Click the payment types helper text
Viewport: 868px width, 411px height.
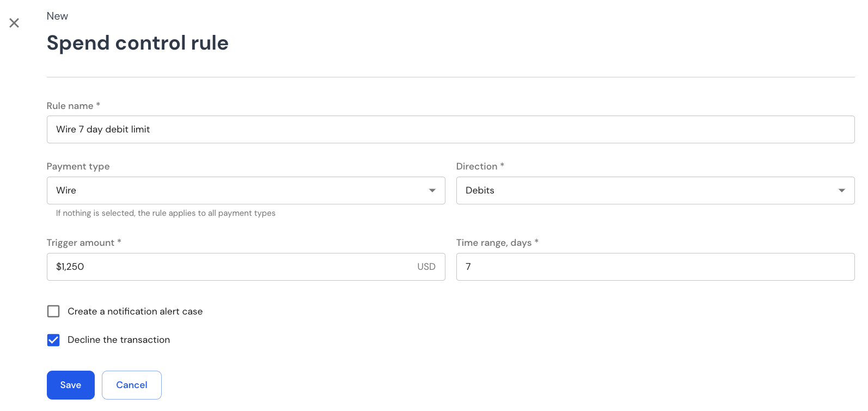click(166, 213)
